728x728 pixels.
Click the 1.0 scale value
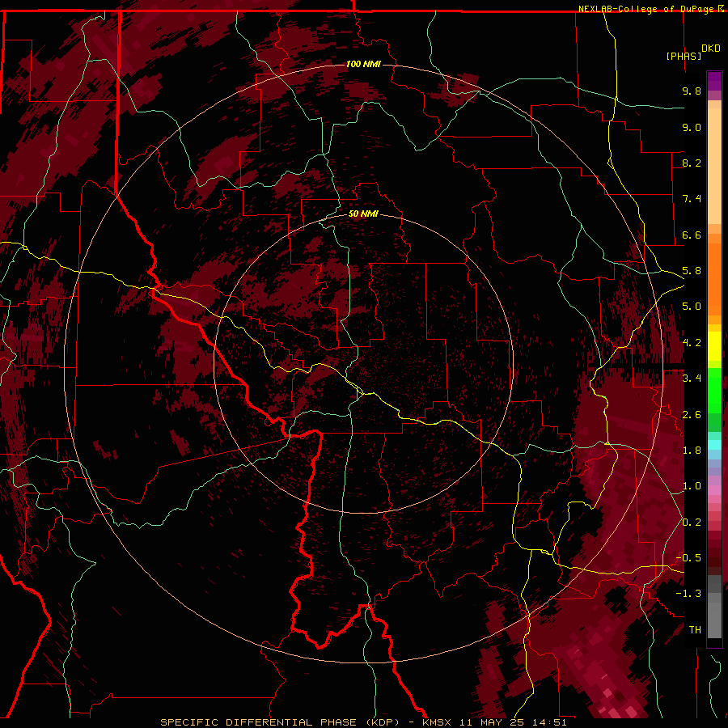tap(692, 486)
